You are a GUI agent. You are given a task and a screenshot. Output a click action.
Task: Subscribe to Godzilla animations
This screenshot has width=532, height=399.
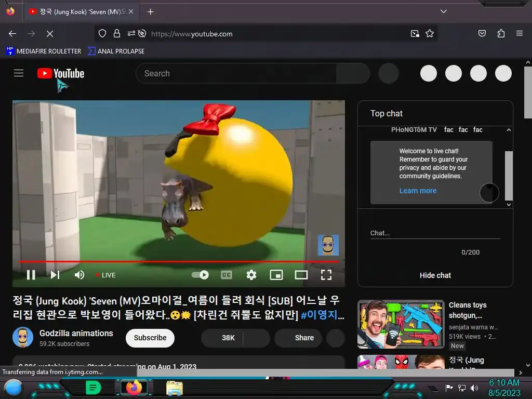[x=150, y=338]
